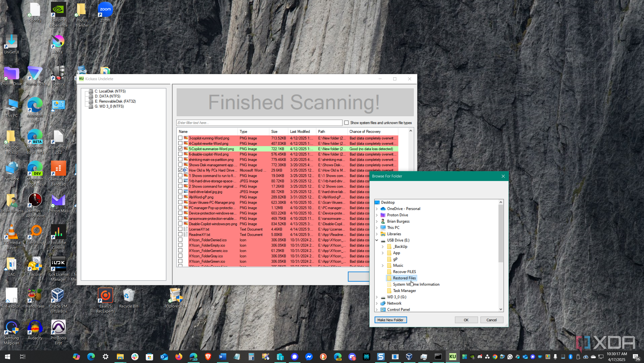This screenshot has height=363, width=644.
Task: Sort by Chance of Recovery column
Action: 373,132
